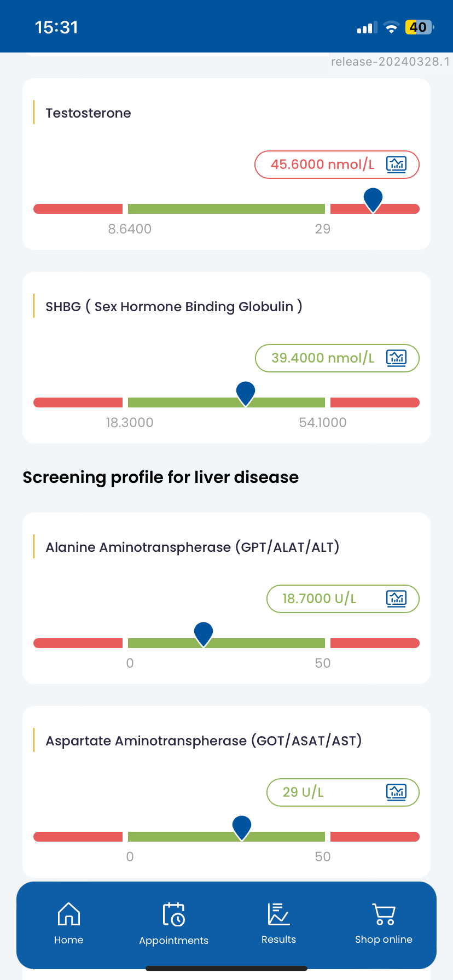This screenshot has height=980, width=453.
Task: Select the ALT range marker pin
Action: click(204, 634)
